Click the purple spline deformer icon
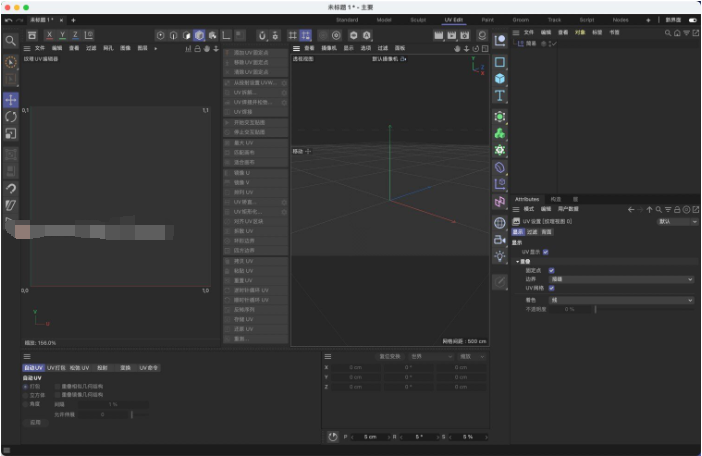The width and height of the screenshot is (702, 456). click(500, 167)
